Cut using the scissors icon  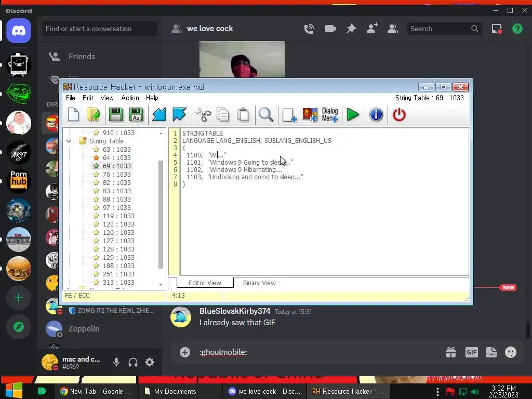coord(203,115)
